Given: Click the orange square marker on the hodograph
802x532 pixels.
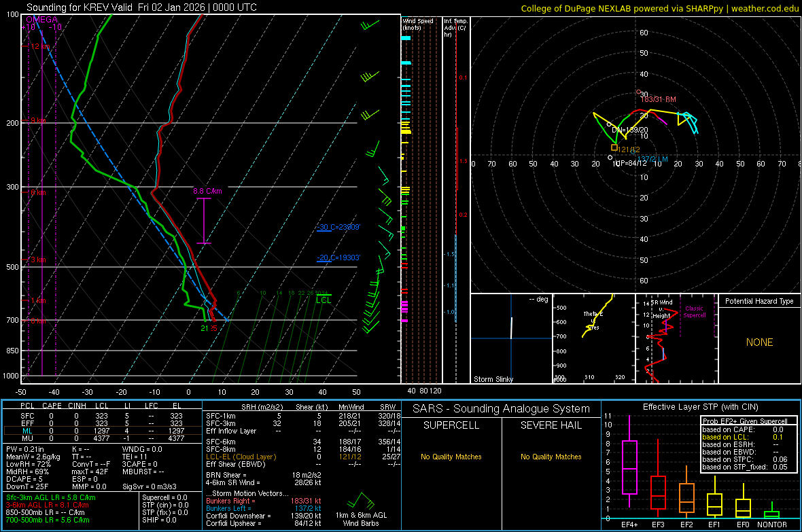Looking at the screenshot, I should tap(614, 147).
